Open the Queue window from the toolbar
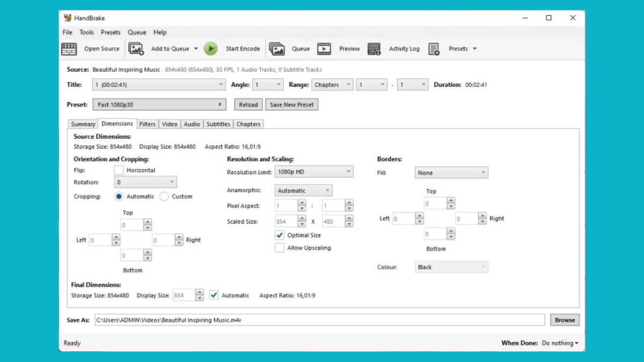Screen dimensions: 644x362 [x=276, y=49]
